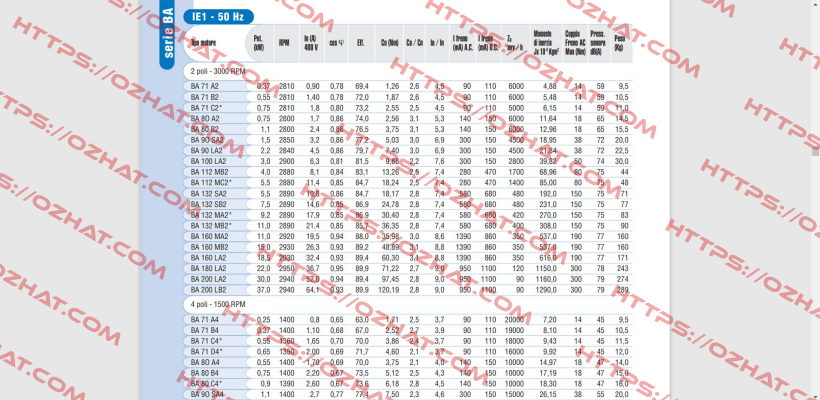Select row label 'BA 132 SA2'
Image resolution: width=820 pixels, height=400 pixels.
click(209, 193)
